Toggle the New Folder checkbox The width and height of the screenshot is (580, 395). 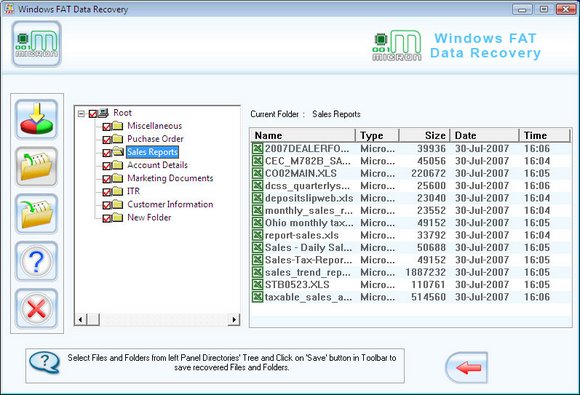coord(107,219)
